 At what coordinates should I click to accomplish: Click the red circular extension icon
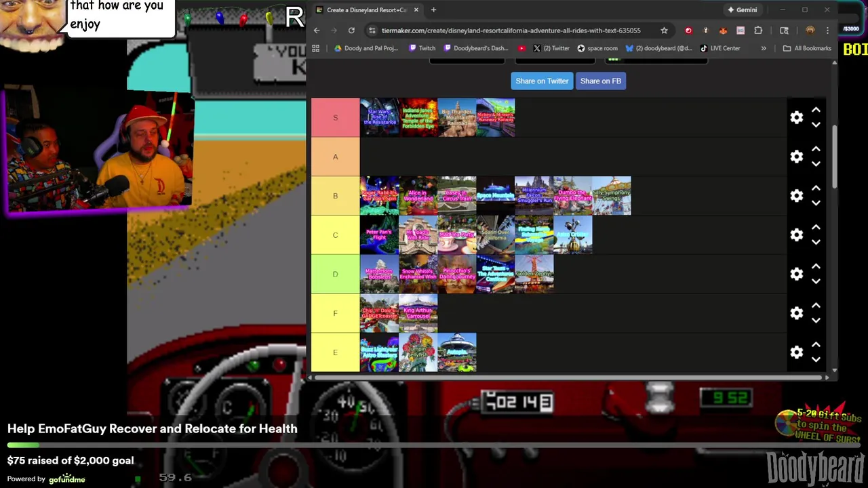tap(688, 30)
